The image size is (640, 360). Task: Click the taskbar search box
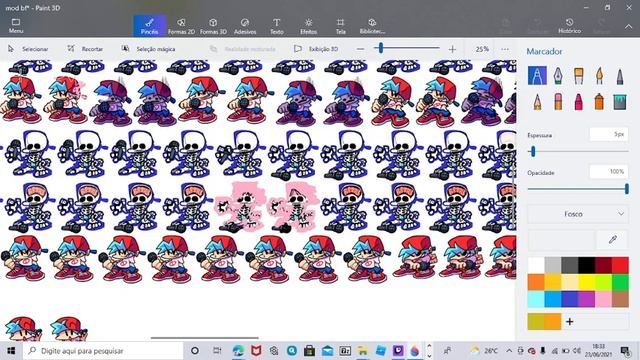coord(103,351)
